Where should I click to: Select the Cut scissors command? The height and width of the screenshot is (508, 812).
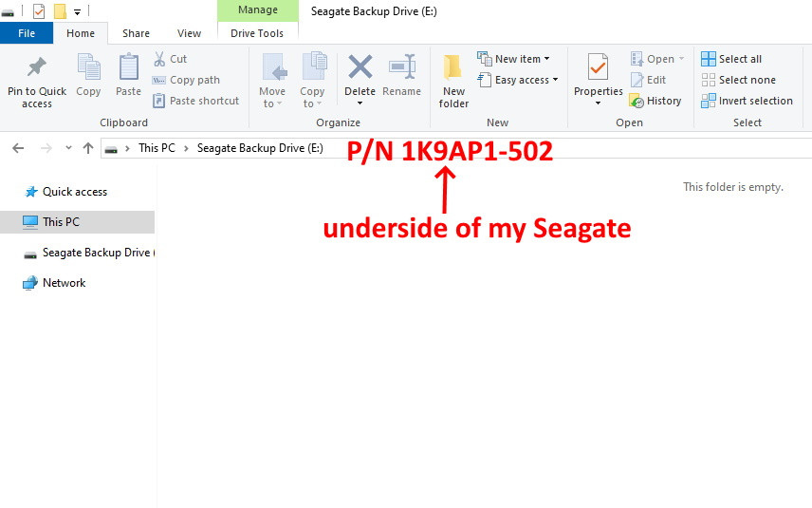tap(171, 59)
